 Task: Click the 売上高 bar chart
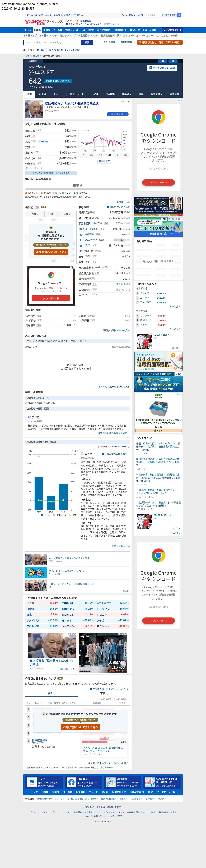(x=51, y=493)
